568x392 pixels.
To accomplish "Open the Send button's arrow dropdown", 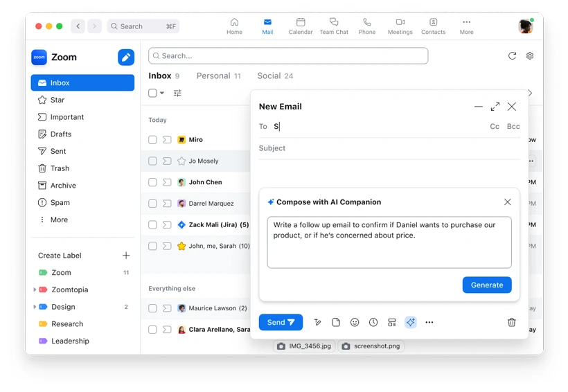I will coord(291,322).
